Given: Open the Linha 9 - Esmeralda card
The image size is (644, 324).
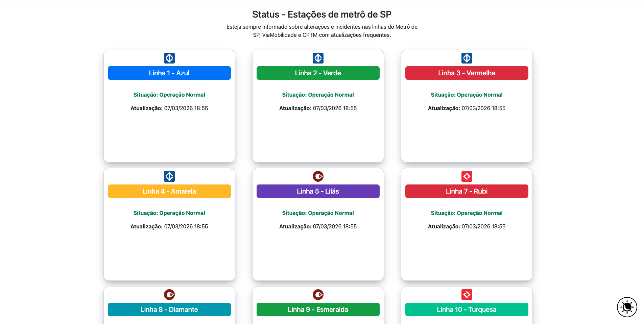Looking at the screenshot, I should click(318, 309).
